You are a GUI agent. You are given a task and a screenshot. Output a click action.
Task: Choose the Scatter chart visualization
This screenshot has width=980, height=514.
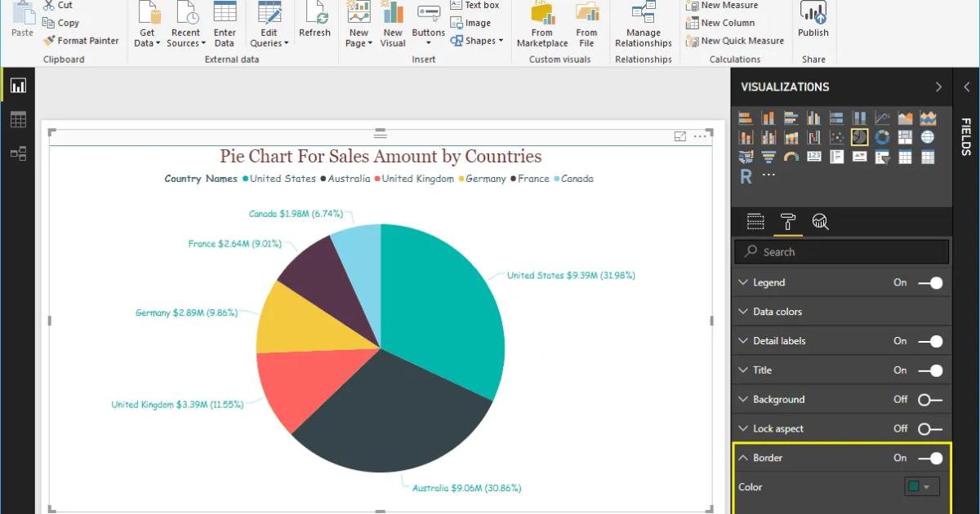pos(837,136)
